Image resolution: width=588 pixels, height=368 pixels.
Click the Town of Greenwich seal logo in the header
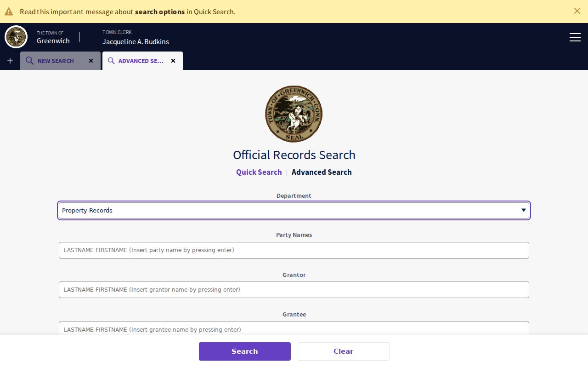tap(16, 37)
